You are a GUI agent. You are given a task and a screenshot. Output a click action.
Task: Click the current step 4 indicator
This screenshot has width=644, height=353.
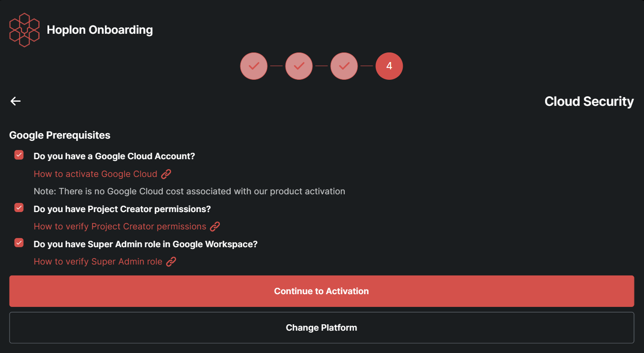click(389, 66)
